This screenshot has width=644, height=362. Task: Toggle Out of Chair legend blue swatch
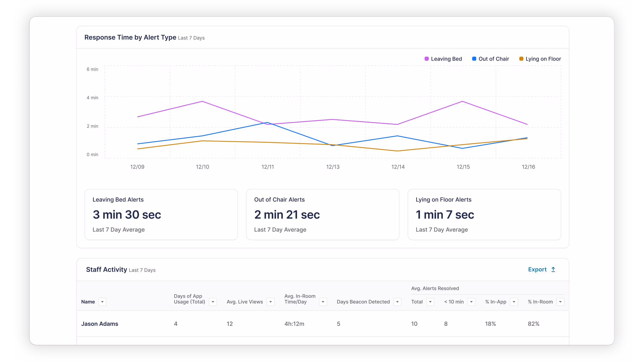474,59
